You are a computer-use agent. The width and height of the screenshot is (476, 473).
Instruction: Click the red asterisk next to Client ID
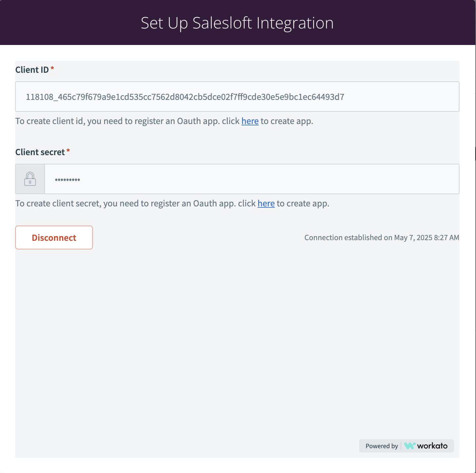pos(52,68)
